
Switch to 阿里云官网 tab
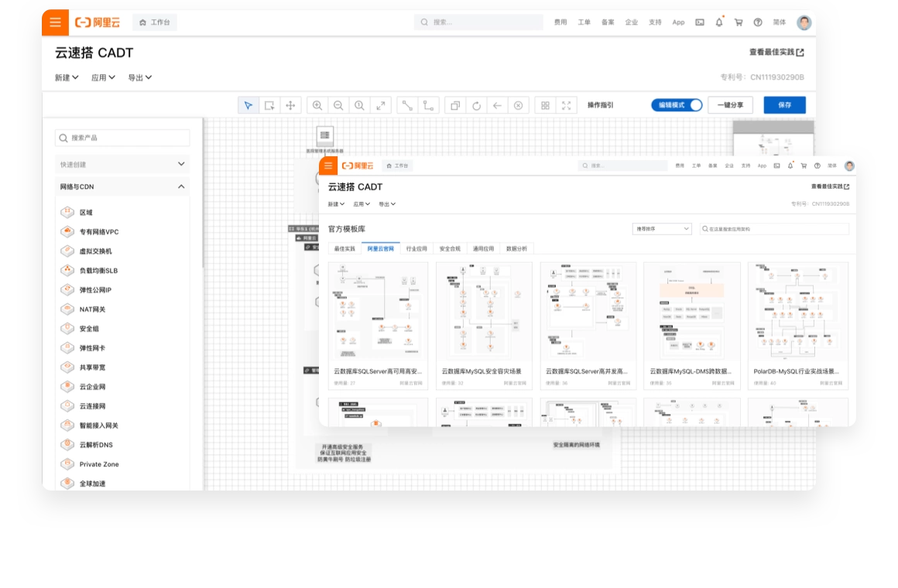pos(380,248)
